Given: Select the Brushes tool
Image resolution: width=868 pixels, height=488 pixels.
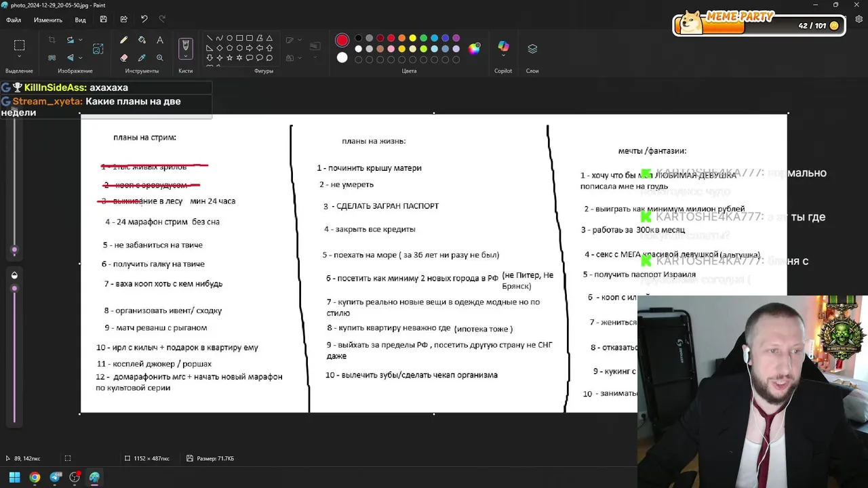Looking at the screenshot, I should (x=185, y=46).
